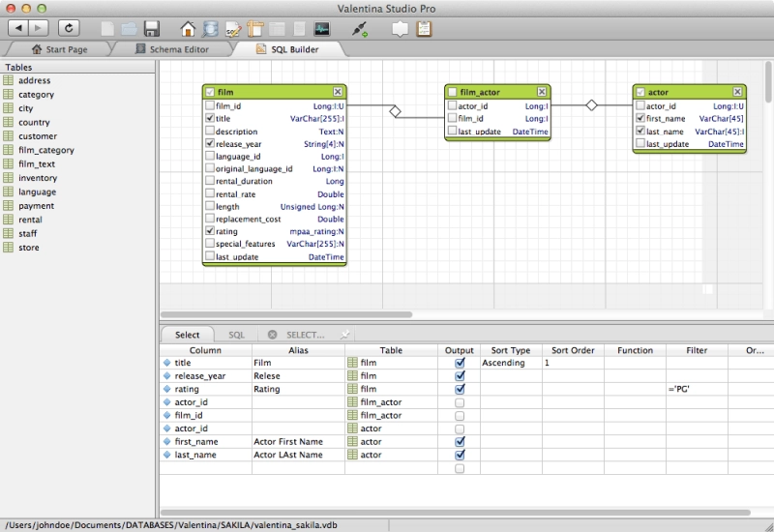Click the greyed-out report page icon

coord(299,29)
